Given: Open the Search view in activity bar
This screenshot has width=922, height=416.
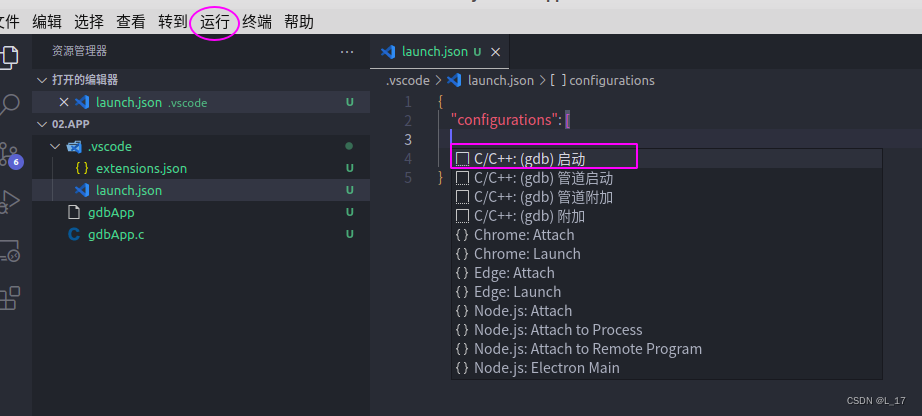Looking at the screenshot, I should coord(10,104).
